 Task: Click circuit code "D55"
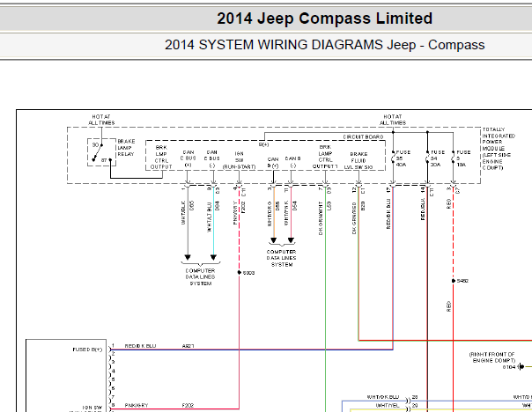(x=277, y=206)
